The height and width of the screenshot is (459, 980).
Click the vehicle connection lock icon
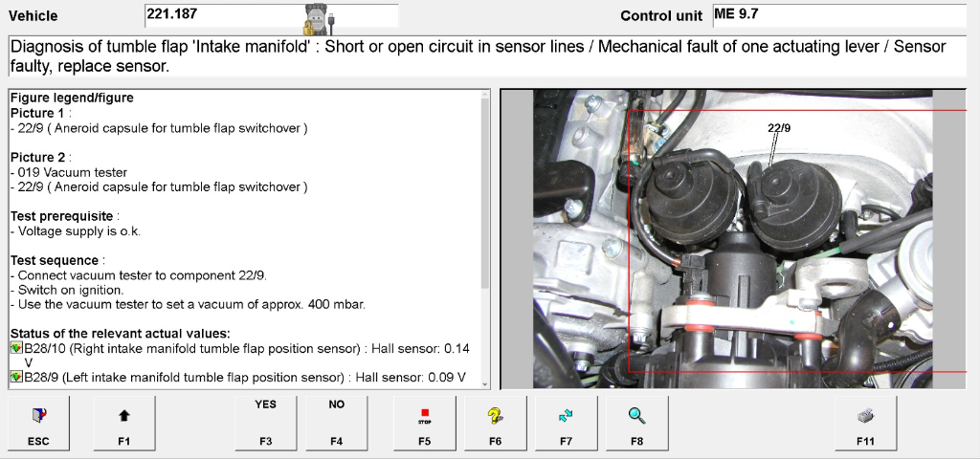click(x=320, y=19)
